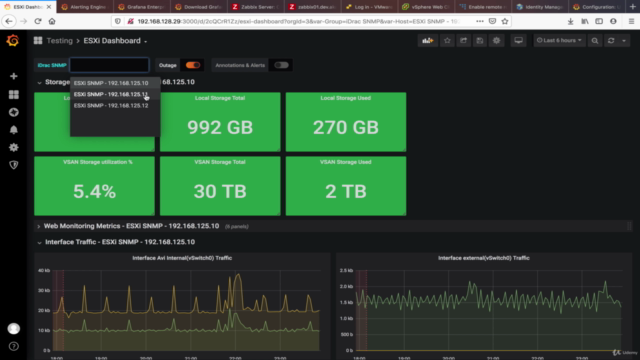This screenshot has height=360, width=640.
Task: Switch to the Grafana Enterprise tab
Action: coord(141,7)
